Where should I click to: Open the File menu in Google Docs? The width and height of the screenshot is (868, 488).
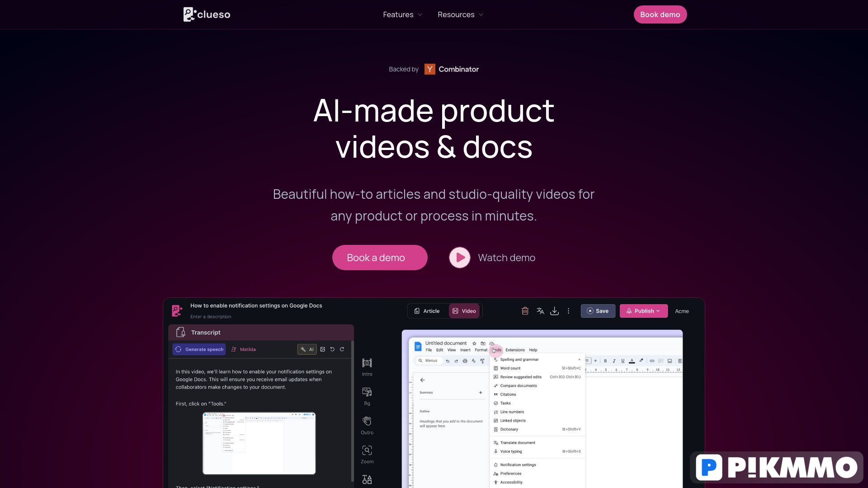coord(429,350)
